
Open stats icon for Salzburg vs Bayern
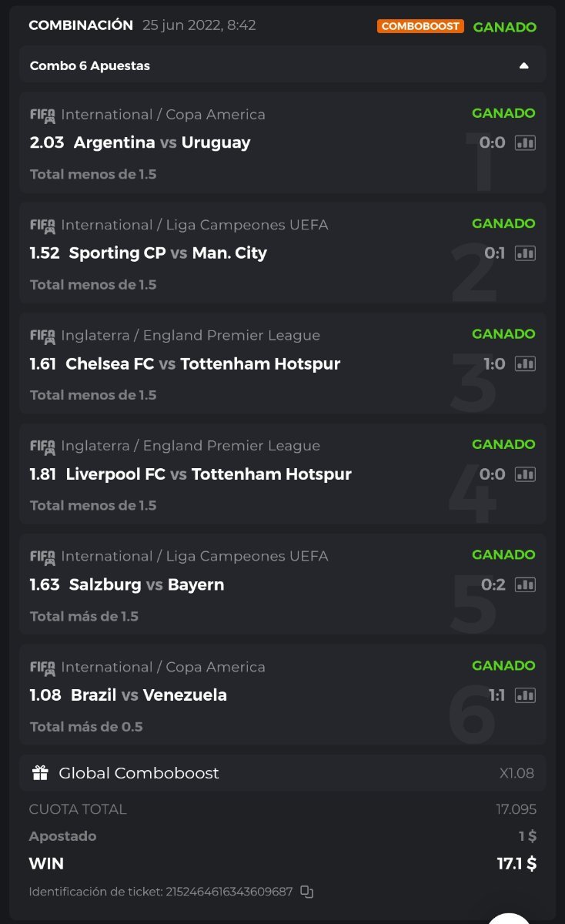[x=525, y=584]
